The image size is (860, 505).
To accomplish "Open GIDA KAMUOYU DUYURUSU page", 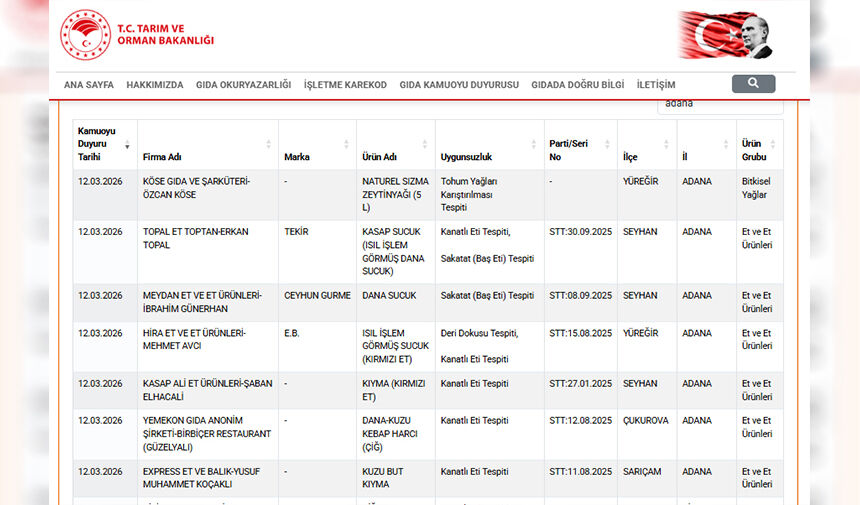I will [459, 85].
